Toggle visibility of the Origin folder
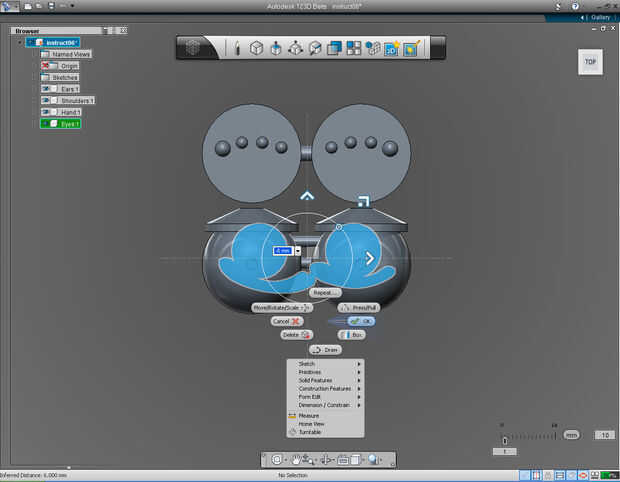Viewport: 620px width, 482px height. pos(45,66)
